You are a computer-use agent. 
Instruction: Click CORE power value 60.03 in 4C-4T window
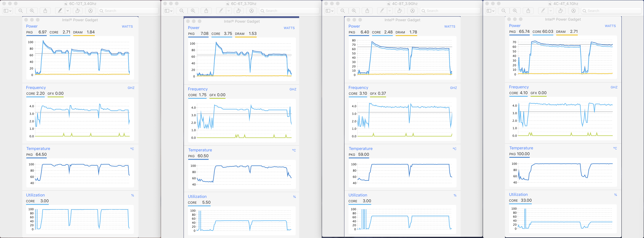click(x=548, y=31)
